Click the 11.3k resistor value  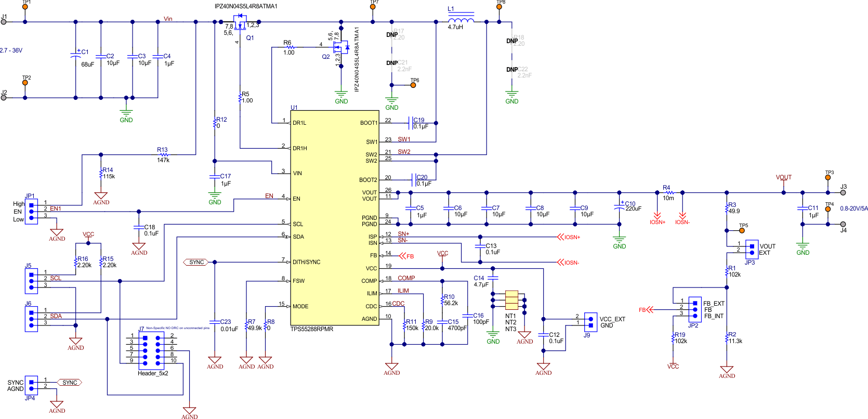[735, 341]
